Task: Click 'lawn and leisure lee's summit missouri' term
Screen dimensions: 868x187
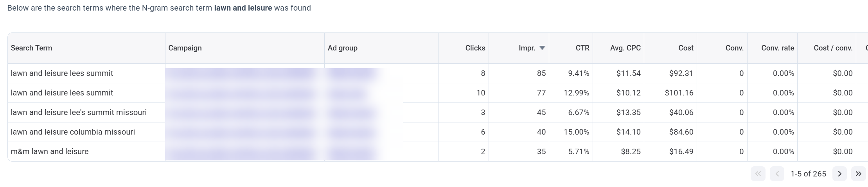Action: [x=79, y=112]
